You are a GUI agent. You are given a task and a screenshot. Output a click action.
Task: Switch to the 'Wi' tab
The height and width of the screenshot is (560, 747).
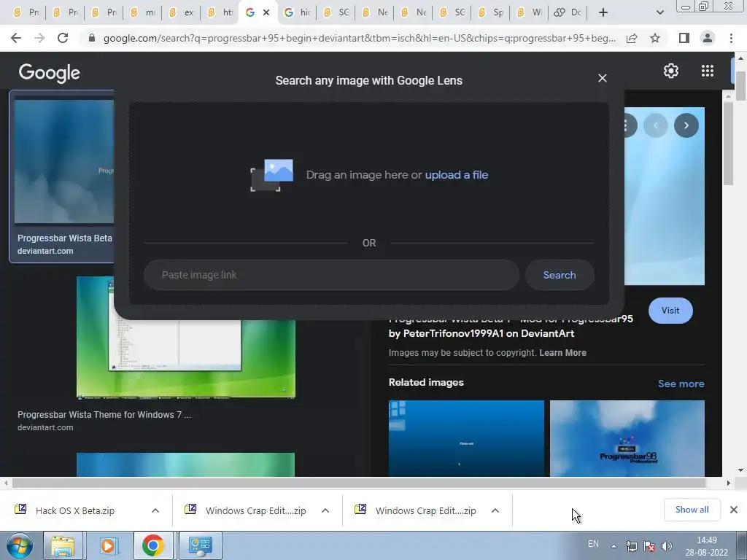[528, 12]
